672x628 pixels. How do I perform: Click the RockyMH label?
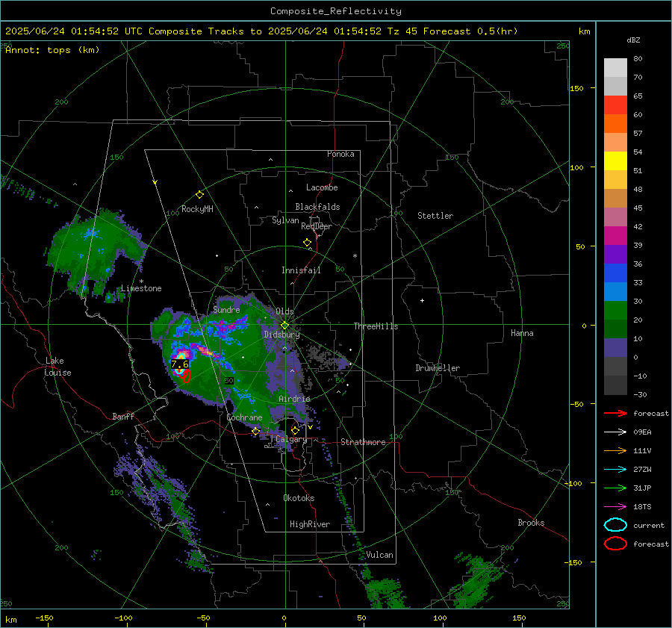pos(197,209)
